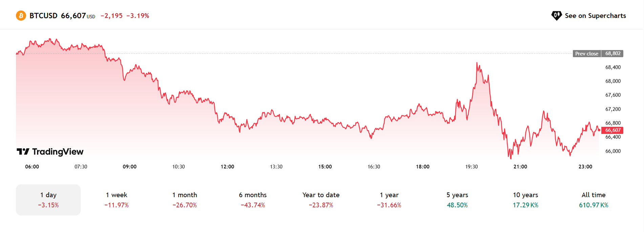
Task: Click the TradingView logo on chart
Action: tap(50, 152)
